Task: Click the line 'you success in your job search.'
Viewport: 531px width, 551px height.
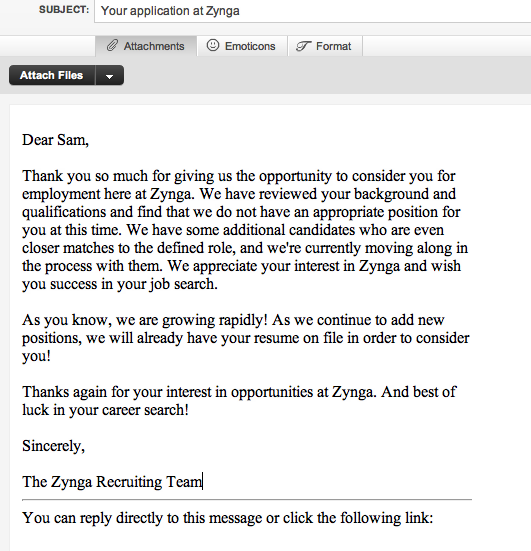Action: tap(120, 284)
